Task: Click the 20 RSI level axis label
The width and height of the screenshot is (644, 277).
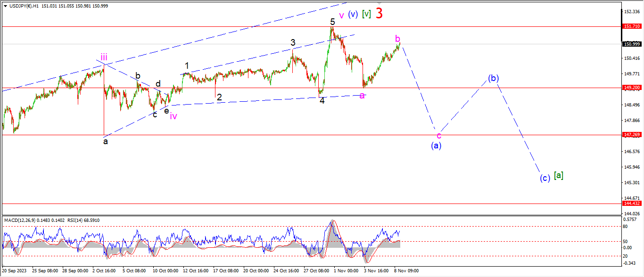Action: coord(626,256)
